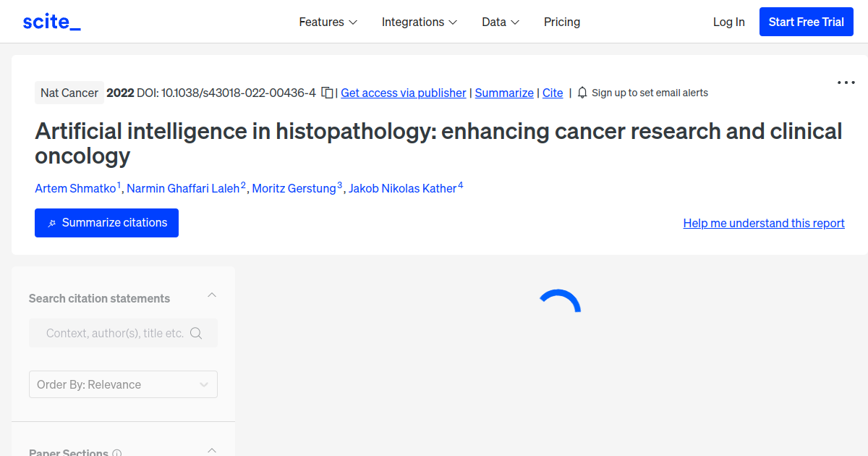Open Get access via publisher link
The height and width of the screenshot is (456, 868).
[x=404, y=93]
